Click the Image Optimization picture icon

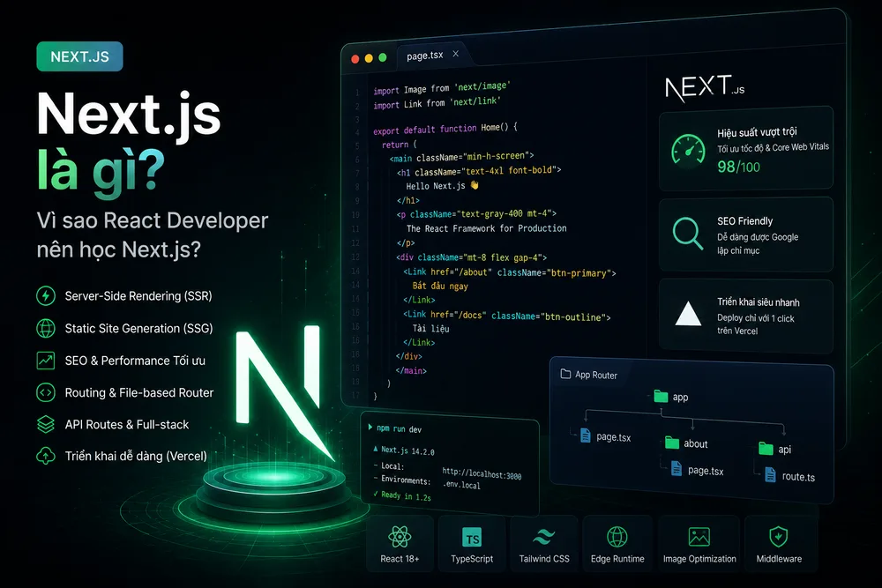point(699,537)
